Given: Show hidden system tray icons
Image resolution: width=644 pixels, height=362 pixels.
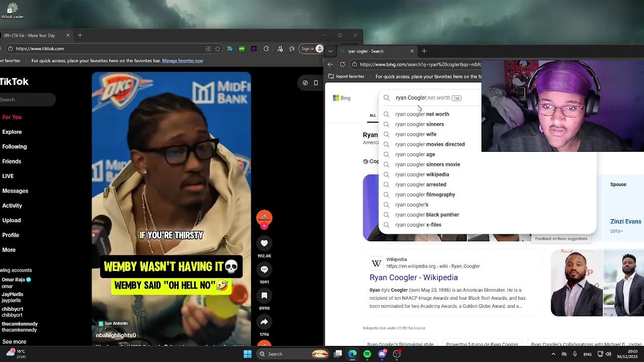Looking at the screenshot, I should [x=553, y=354].
